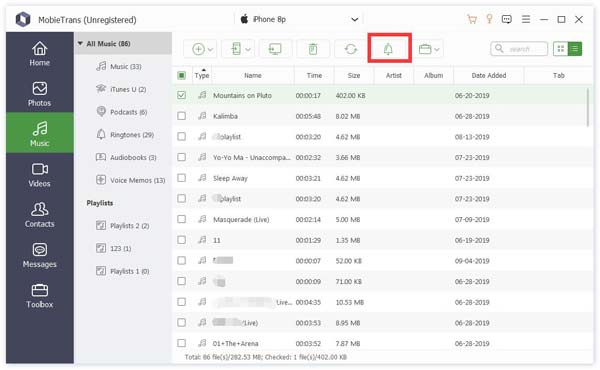Check the Sleep Away checkbox

coord(182,178)
